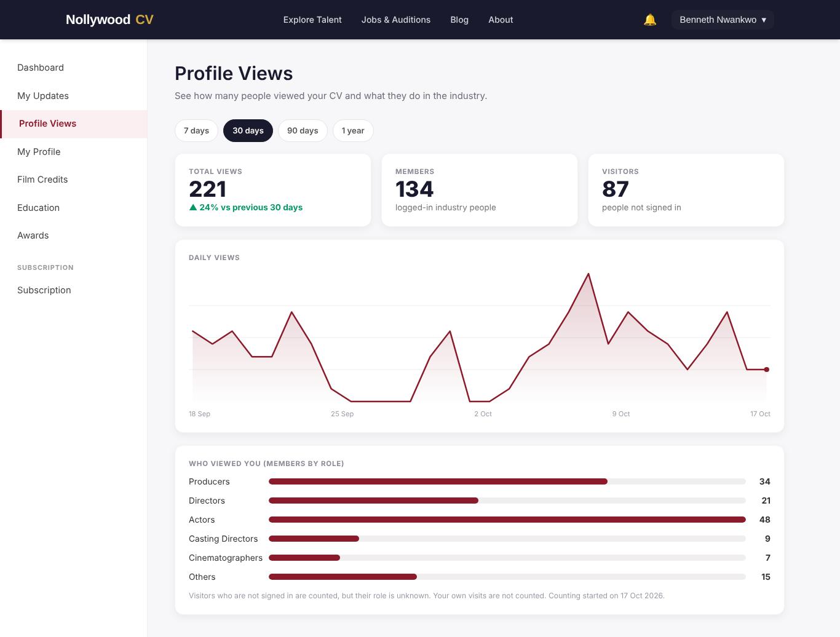Click the '24% vs previous 30 days' text
Viewport: 840px width, 637px height.
pyautogui.click(x=251, y=207)
